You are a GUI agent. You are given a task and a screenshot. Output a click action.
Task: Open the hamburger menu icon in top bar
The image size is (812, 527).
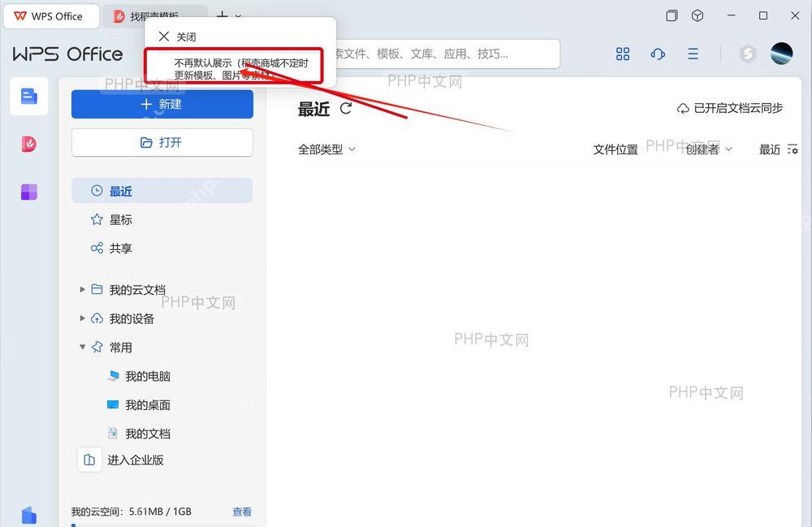tap(693, 54)
